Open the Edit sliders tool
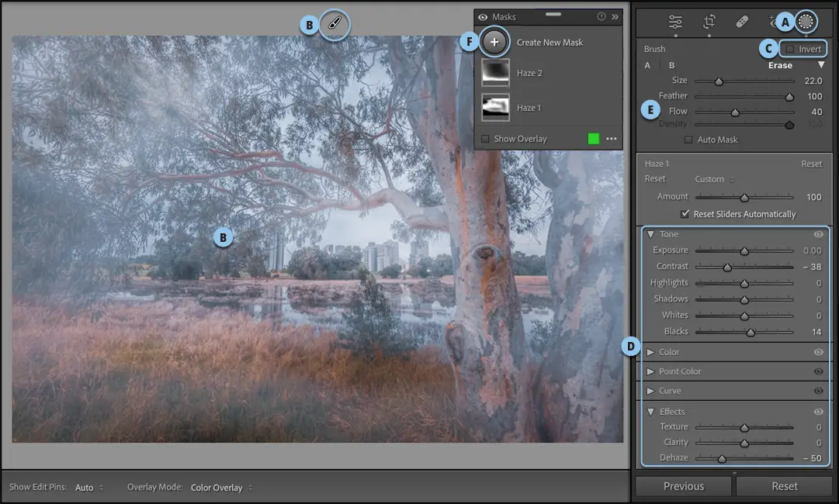The width and height of the screenshot is (839, 504). tap(675, 22)
